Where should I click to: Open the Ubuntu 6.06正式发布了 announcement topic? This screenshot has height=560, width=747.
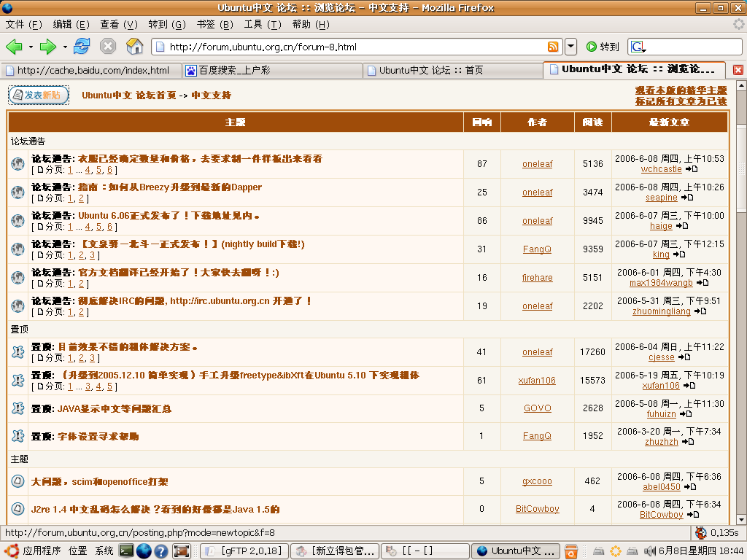pos(169,216)
